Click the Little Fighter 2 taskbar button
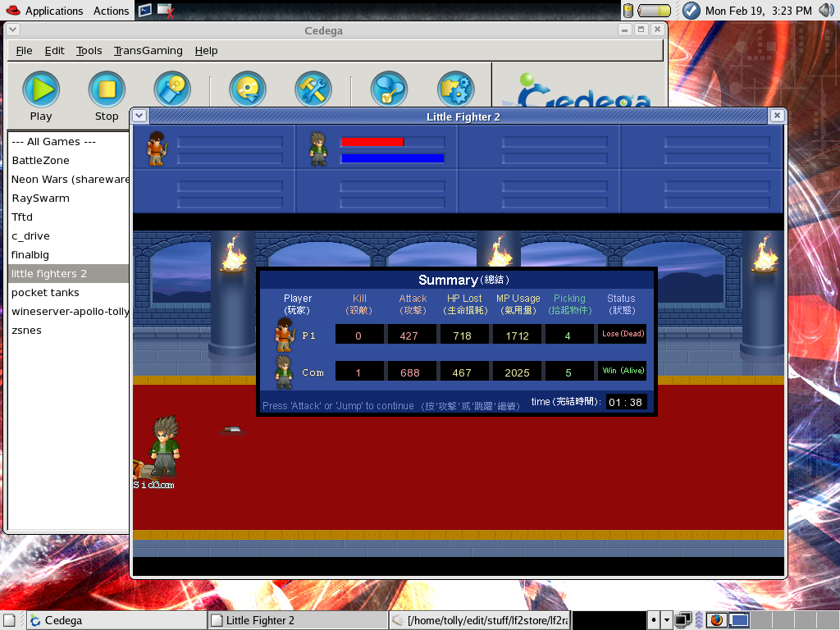 click(x=297, y=620)
